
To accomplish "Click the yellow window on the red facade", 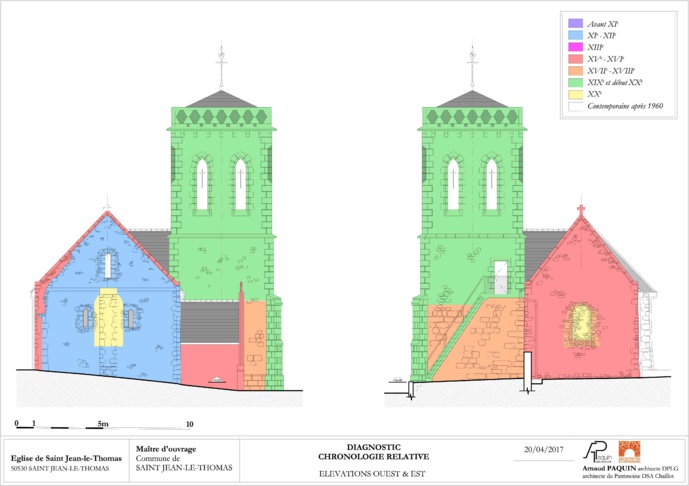I will coord(579,324).
